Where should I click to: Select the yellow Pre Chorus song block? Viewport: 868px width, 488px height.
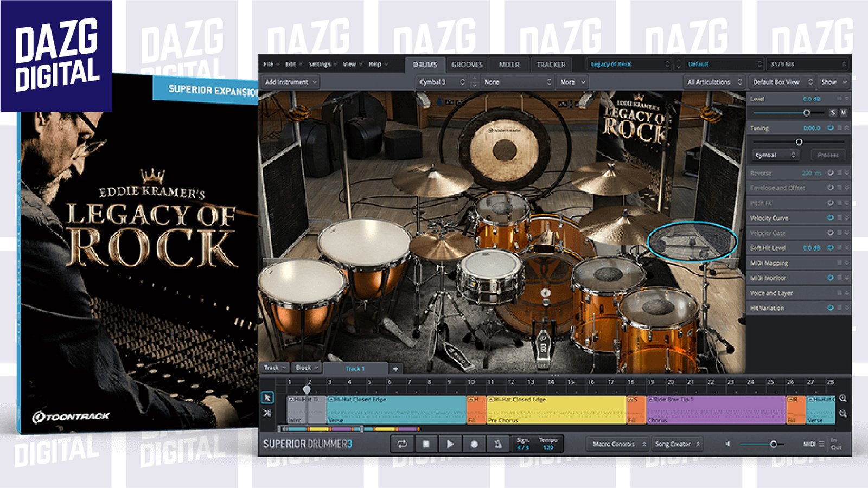[x=556, y=409]
